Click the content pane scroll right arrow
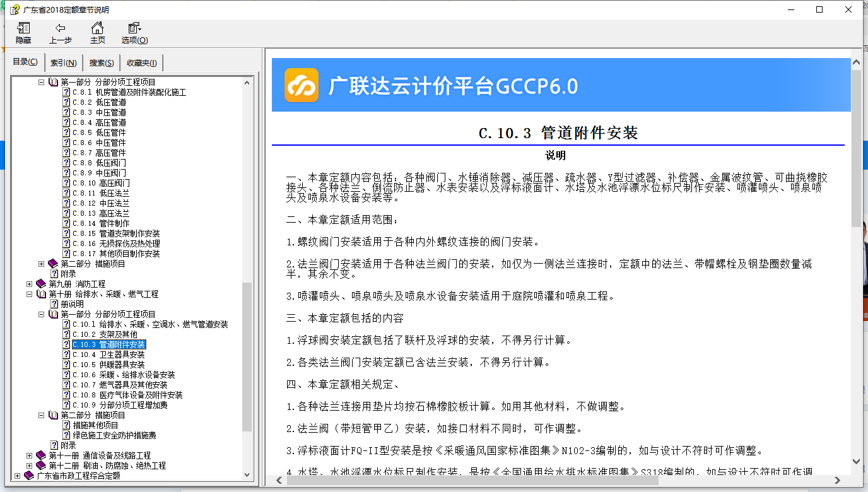The height and width of the screenshot is (492, 868). click(838, 481)
